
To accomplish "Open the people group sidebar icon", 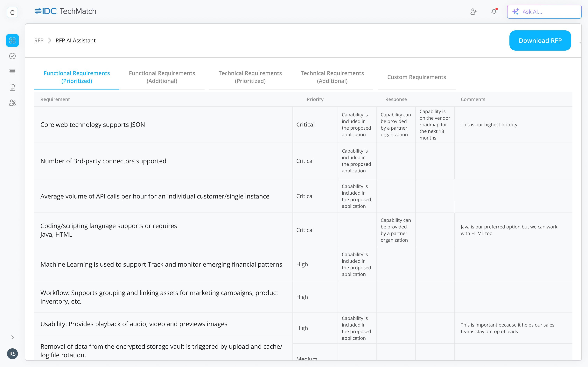I will click(x=12, y=103).
